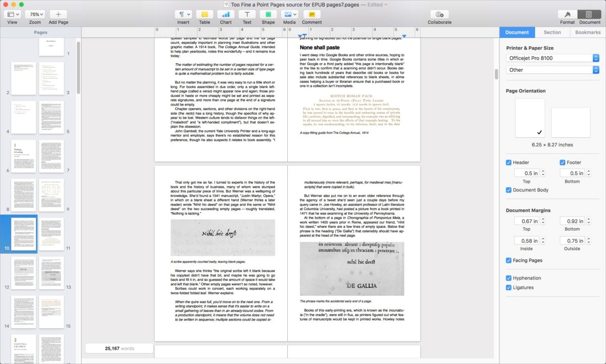
Task: Disable the Header checkbox
Action: click(x=508, y=162)
